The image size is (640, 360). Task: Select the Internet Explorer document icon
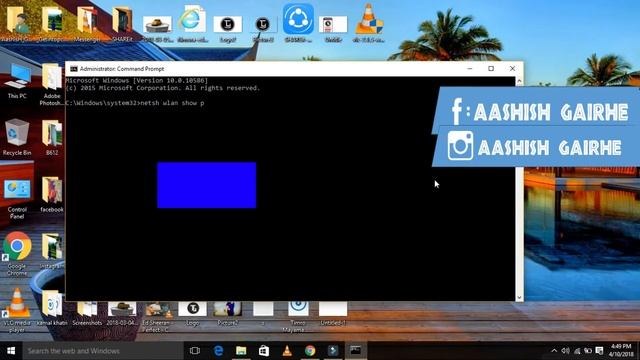coord(192,24)
